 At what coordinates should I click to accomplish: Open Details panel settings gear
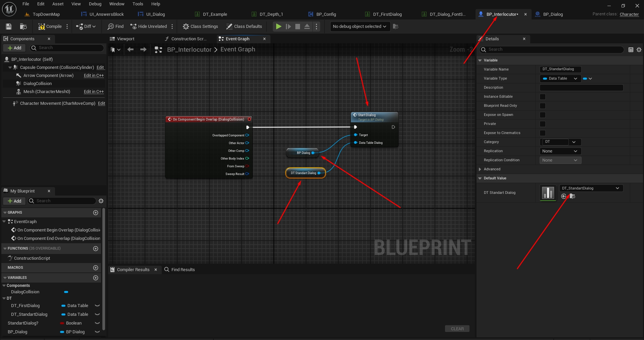639,50
